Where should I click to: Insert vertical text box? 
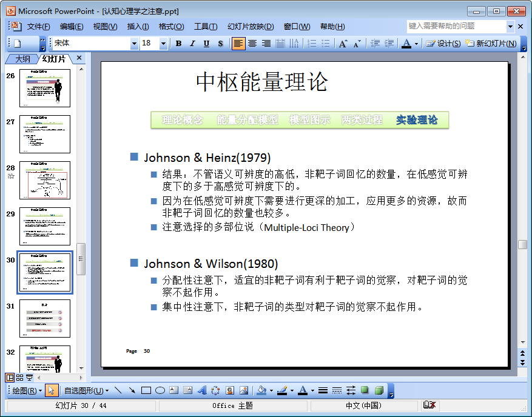[187, 390]
